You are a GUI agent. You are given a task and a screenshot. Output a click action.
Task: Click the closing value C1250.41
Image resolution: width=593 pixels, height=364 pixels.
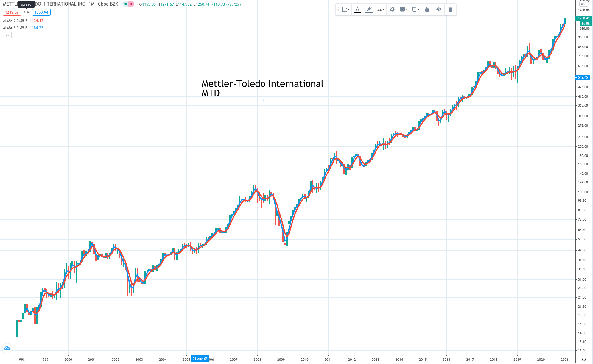(201, 4)
